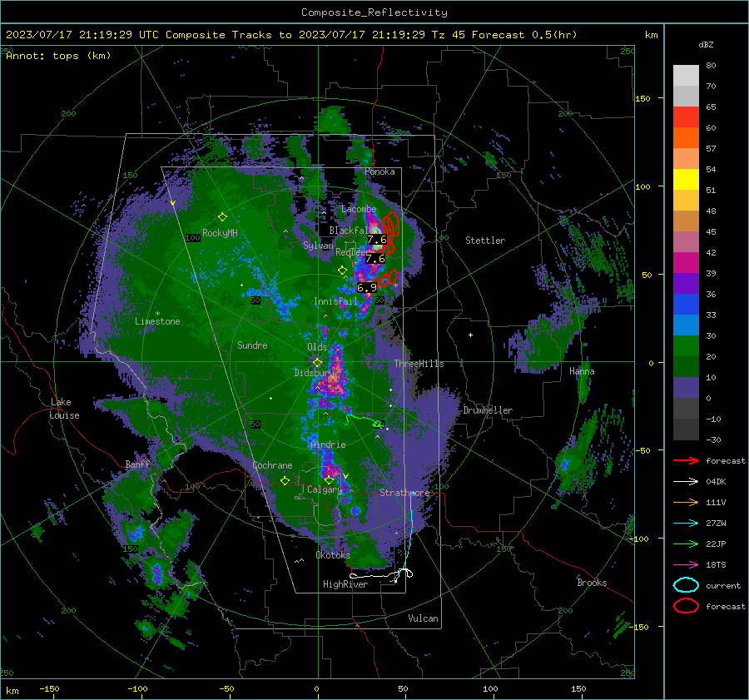Select the 7.6 tops label under RedDeer
The height and width of the screenshot is (700, 749).
(375, 259)
